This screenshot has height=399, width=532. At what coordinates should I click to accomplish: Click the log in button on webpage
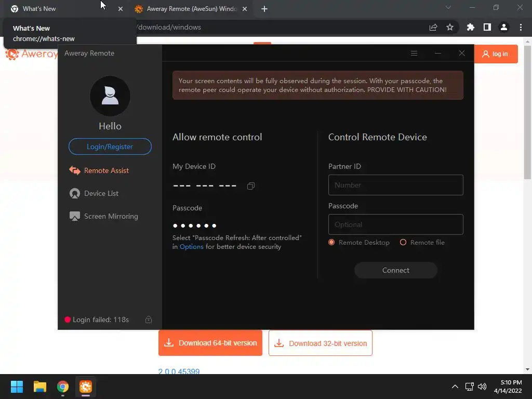coord(496,54)
